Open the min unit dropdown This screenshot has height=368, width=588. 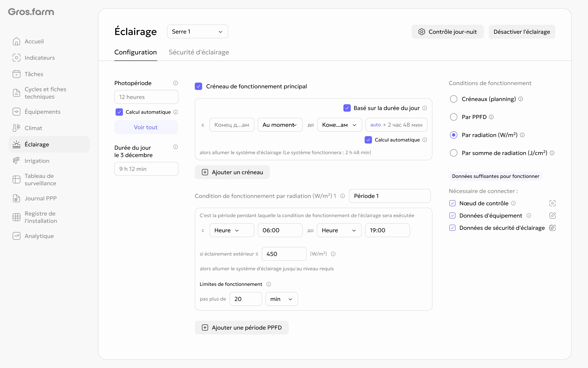tap(281, 299)
